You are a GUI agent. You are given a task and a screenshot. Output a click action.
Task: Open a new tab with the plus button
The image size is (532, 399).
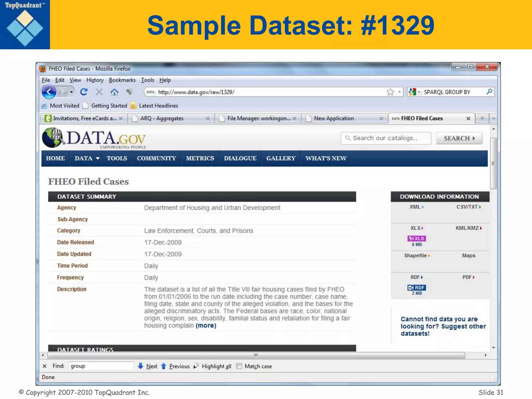click(x=482, y=118)
